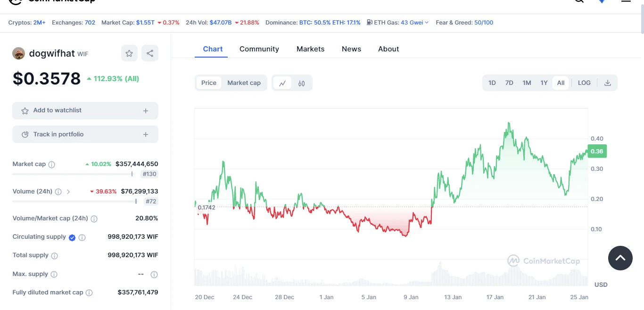This screenshot has width=644, height=310.
Task: Click the 20.80% volume/market cap value
Action: click(147, 218)
